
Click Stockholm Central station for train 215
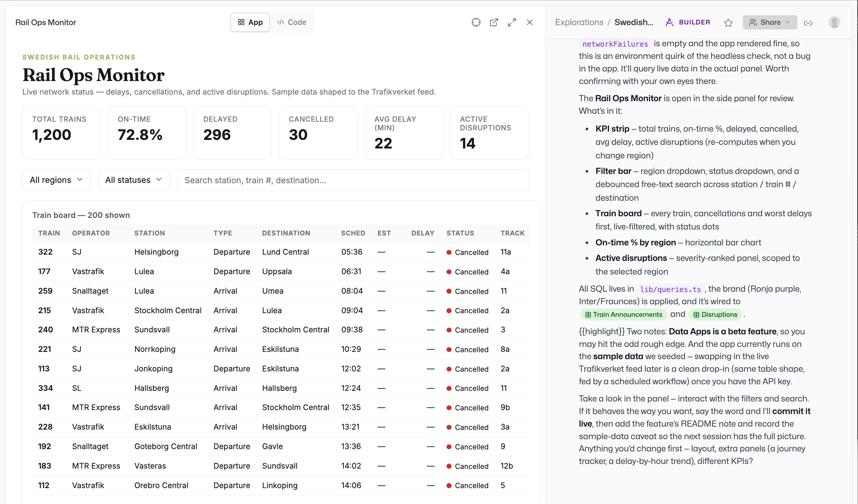coord(168,311)
